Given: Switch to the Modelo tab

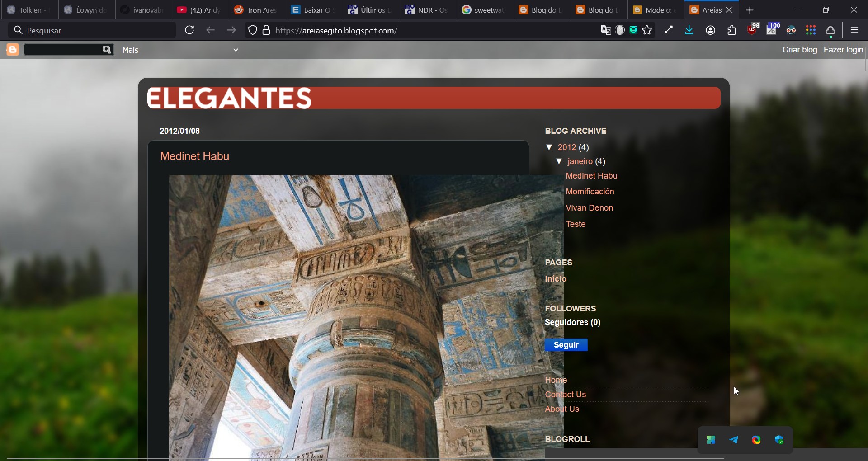Looking at the screenshot, I should point(655,10).
